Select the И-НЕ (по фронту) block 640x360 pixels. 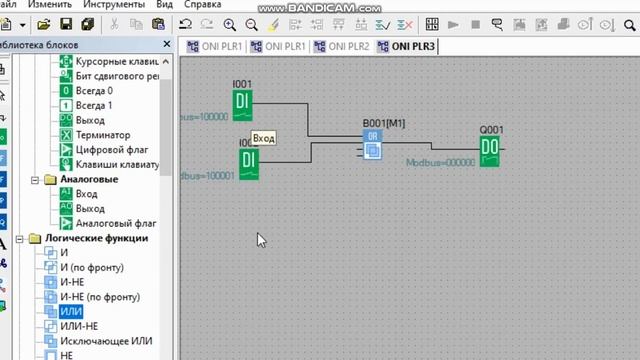pyautogui.click(x=92, y=297)
